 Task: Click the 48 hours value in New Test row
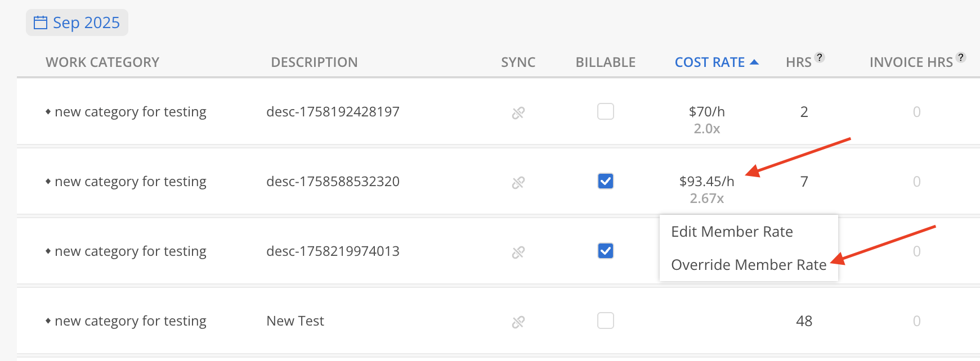pyautogui.click(x=804, y=321)
